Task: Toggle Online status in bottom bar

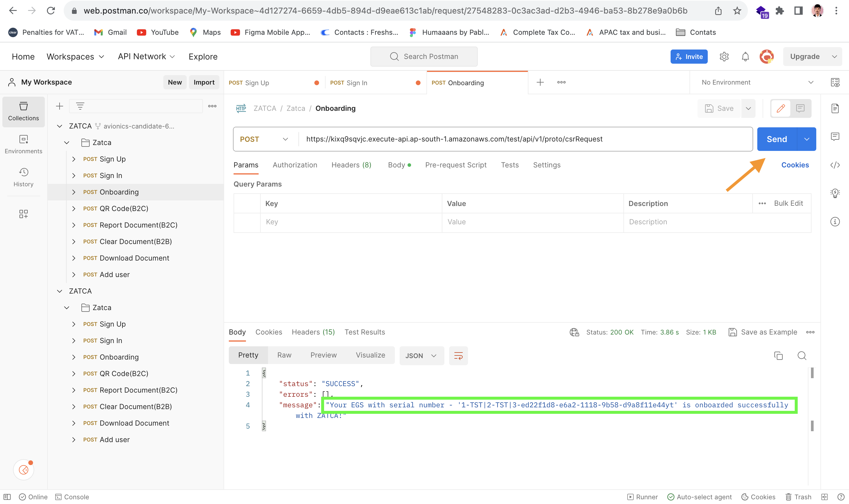Action: pyautogui.click(x=33, y=497)
